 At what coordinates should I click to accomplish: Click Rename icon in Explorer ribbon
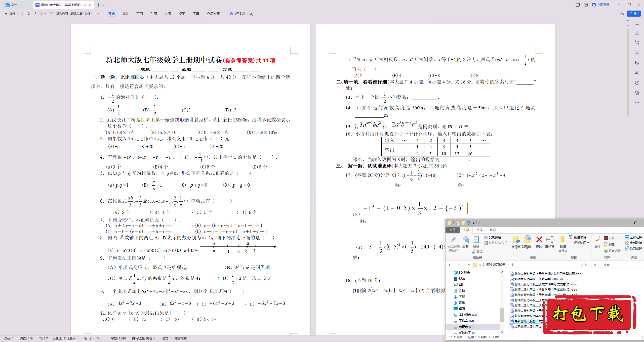pos(550,242)
